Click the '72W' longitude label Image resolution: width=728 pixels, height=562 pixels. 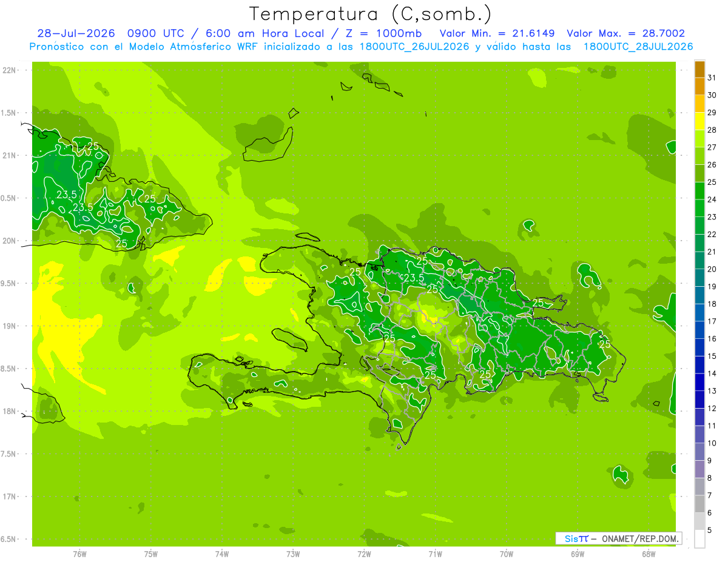tap(364, 554)
